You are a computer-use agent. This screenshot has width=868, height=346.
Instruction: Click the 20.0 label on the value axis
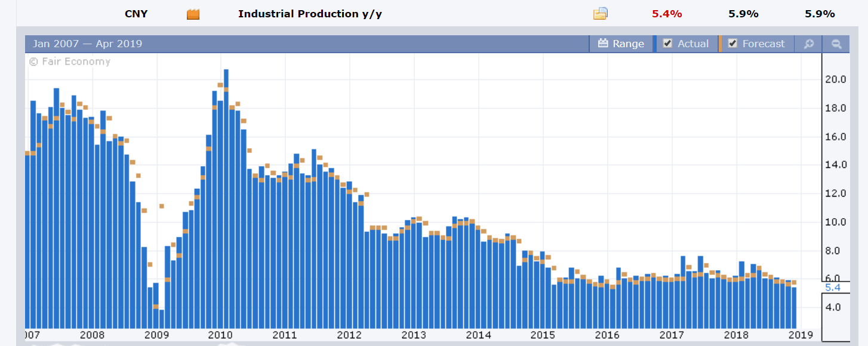pyautogui.click(x=835, y=79)
